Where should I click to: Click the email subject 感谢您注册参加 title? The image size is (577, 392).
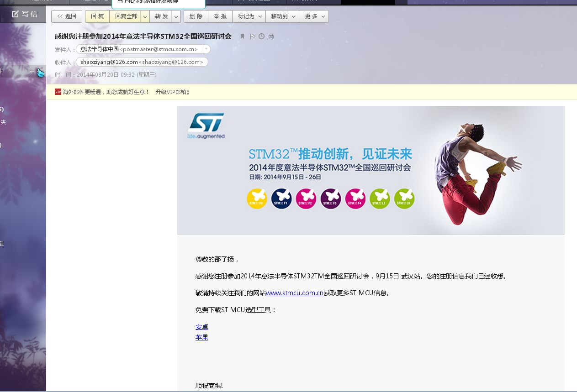pyautogui.click(x=143, y=36)
